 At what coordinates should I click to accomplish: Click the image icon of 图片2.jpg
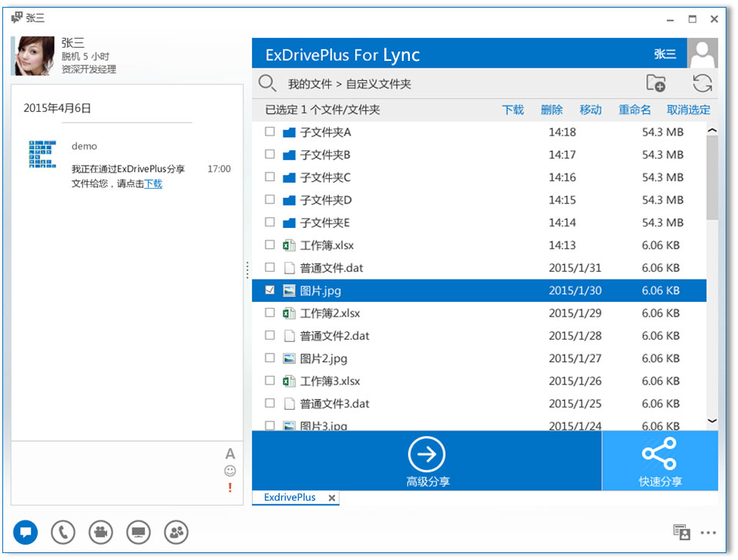click(289, 359)
